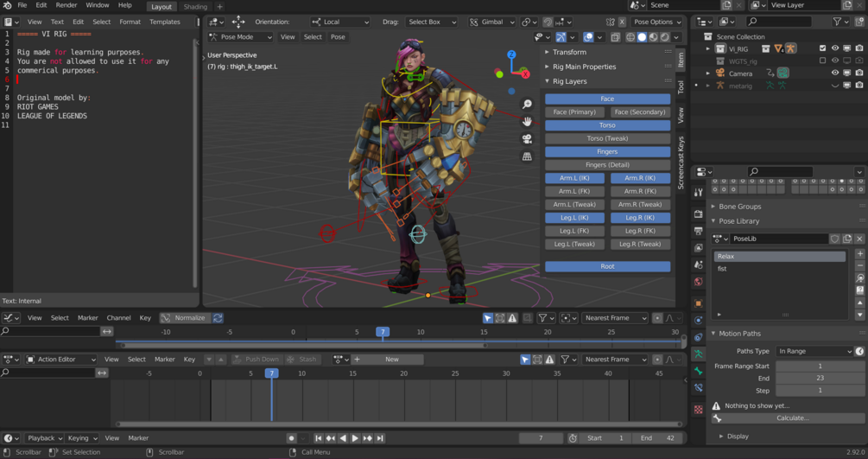The image size is (868, 459).
Task: Toggle camera view icon in the viewport
Action: [x=527, y=138]
